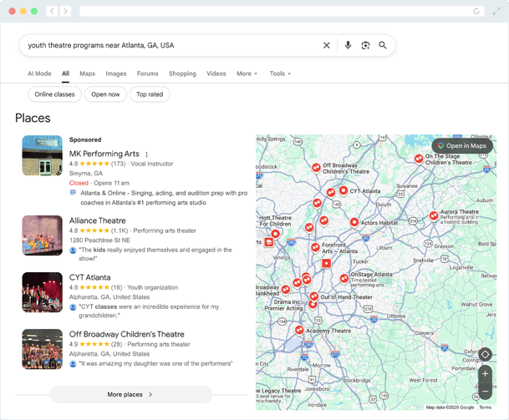Open the Alliance Theatre thumbnail photo
The image size is (509, 420).
[42, 235]
